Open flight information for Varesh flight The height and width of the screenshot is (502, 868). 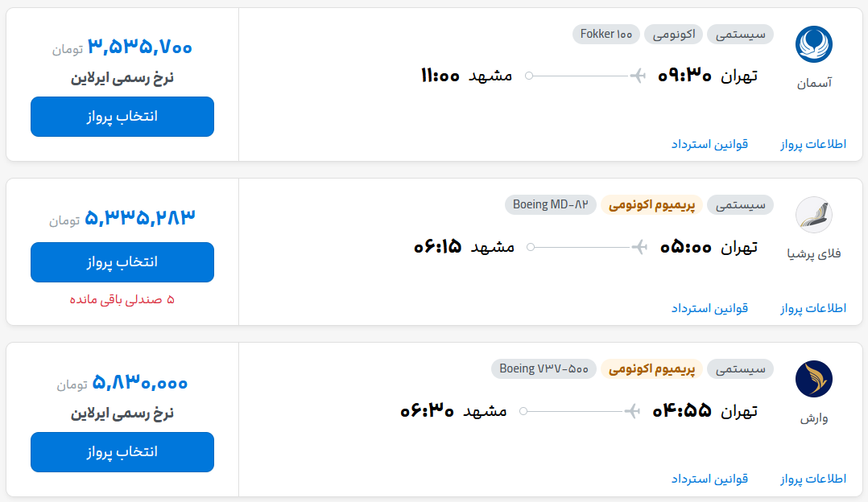(813, 479)
